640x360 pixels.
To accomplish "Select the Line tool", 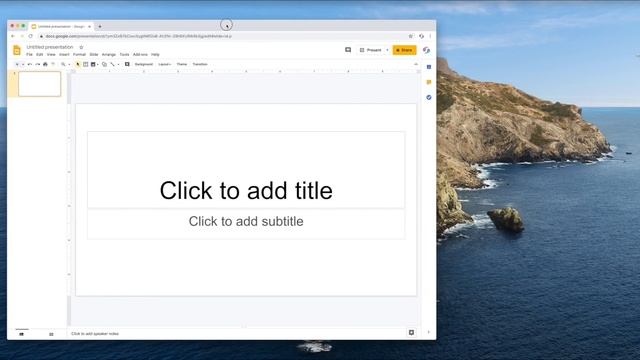I will [x=112, y=64].
